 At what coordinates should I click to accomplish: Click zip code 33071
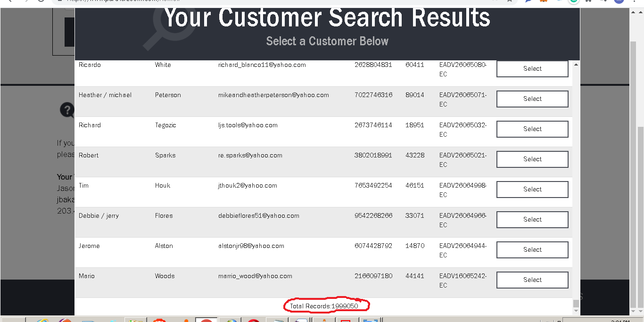415,216
